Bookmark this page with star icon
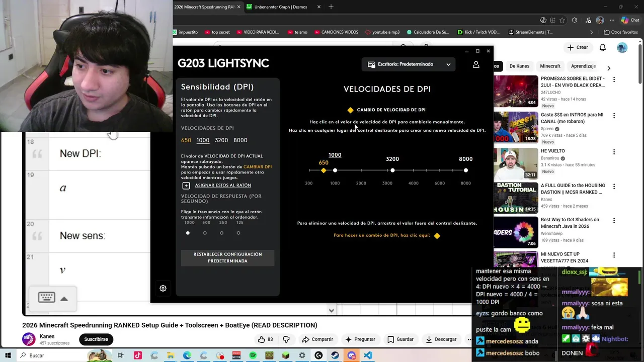The height and width of the screenshot is (362, 644). pyautogui.click(x=562, y=20)
